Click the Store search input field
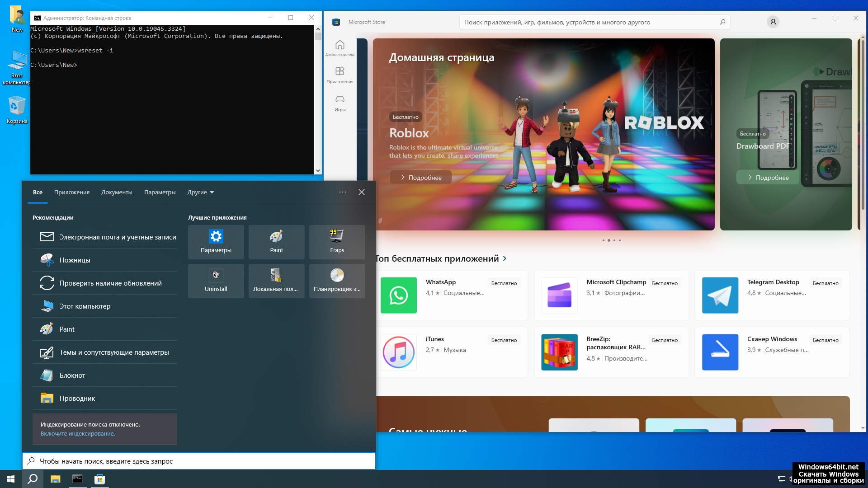 (x=588, y=22)
